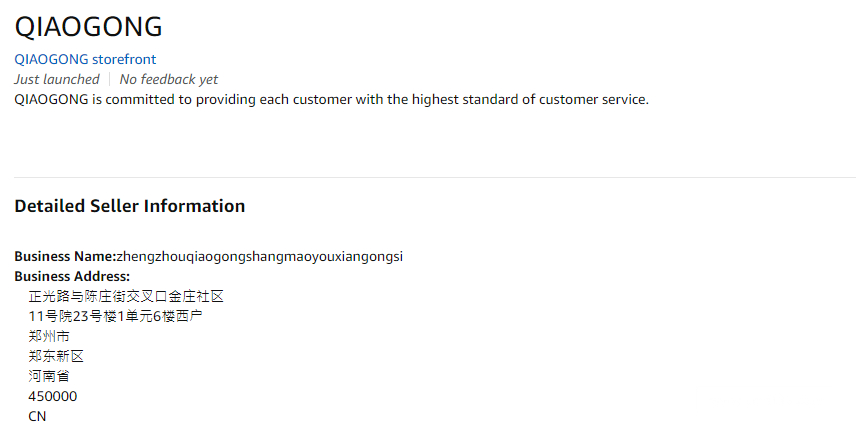Click the words 'customer service' ending the description
This screenshot has height=433, width=856.
coord(595,99)
